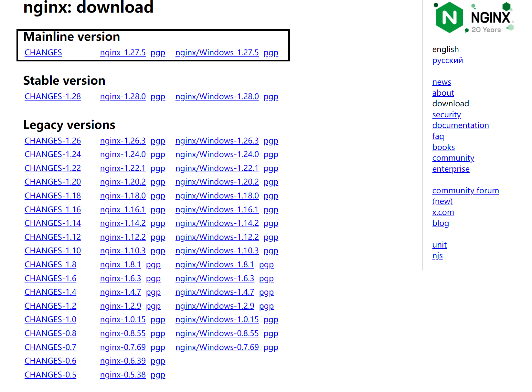The height and width of the screenshot is (392, 532).
Task: Go to the about page
Action: click(x=443, y=93)
